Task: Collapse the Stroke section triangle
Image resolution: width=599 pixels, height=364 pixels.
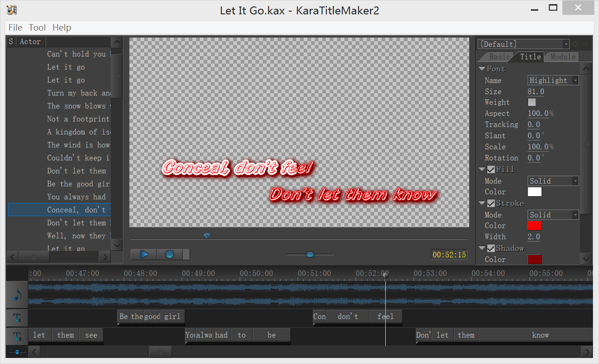Action: click(x=482, y=203)
